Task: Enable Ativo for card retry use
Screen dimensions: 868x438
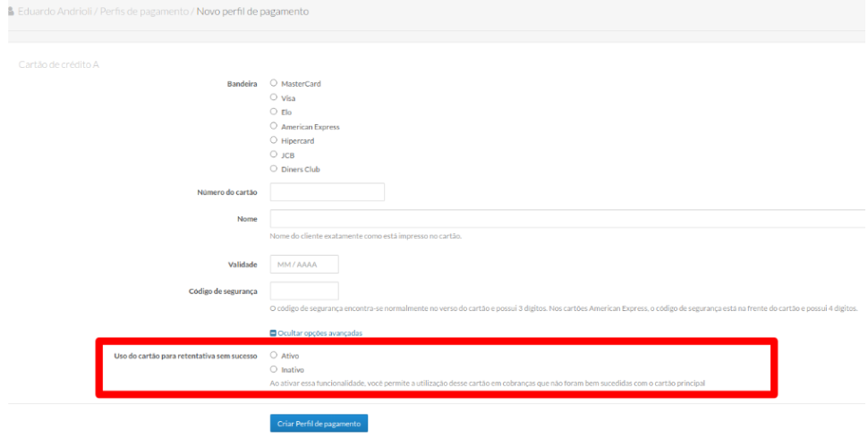Action: [x=274, y=355]
